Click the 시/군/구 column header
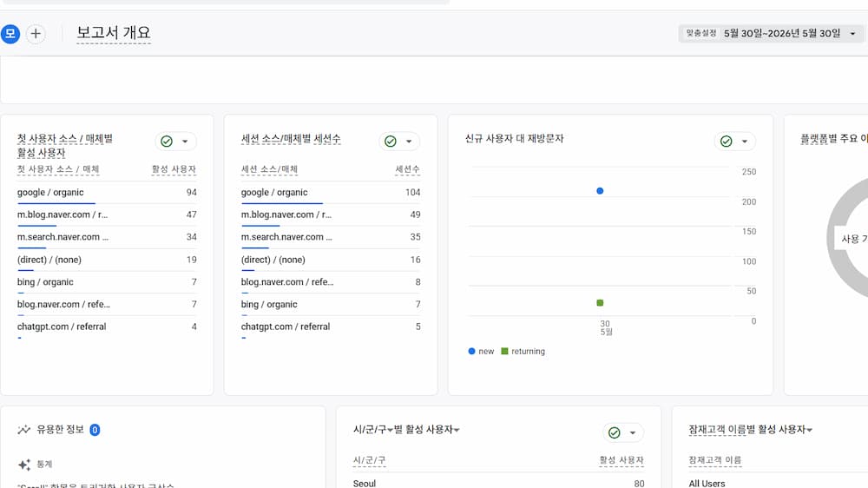The height and width of the screenshot is (488, 868). (x=369, y=459)
